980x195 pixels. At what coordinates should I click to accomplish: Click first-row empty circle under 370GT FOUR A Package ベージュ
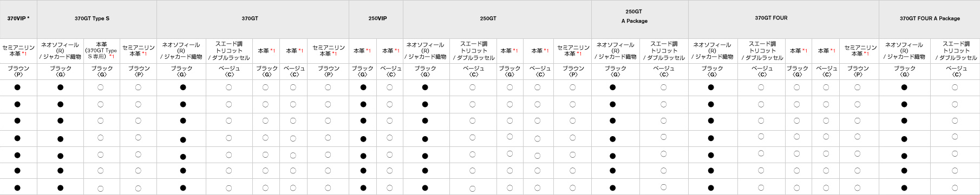955,88
